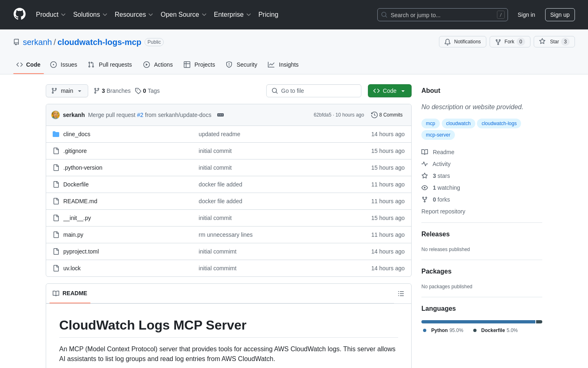The width and height of the screenshot is (588, 368).
Task: Open Enterprise dropdown menu
Action: click(x=232, y=15)
